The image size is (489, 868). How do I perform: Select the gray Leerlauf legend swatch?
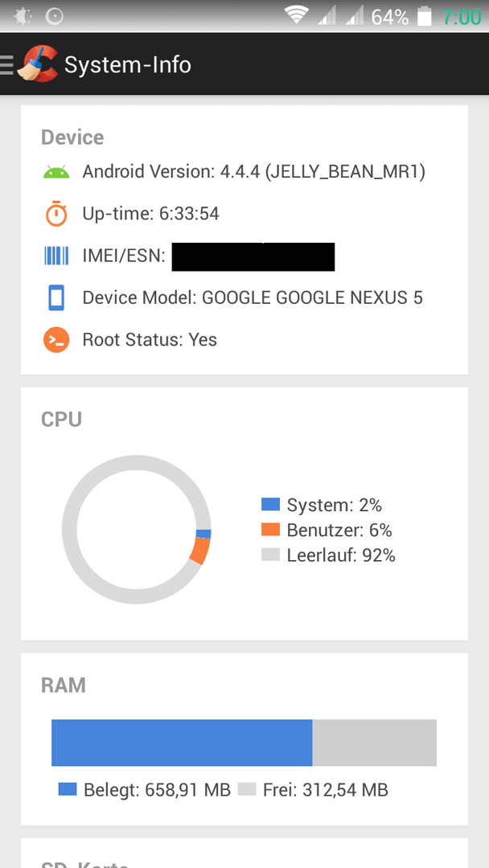(x=270, y=555)
